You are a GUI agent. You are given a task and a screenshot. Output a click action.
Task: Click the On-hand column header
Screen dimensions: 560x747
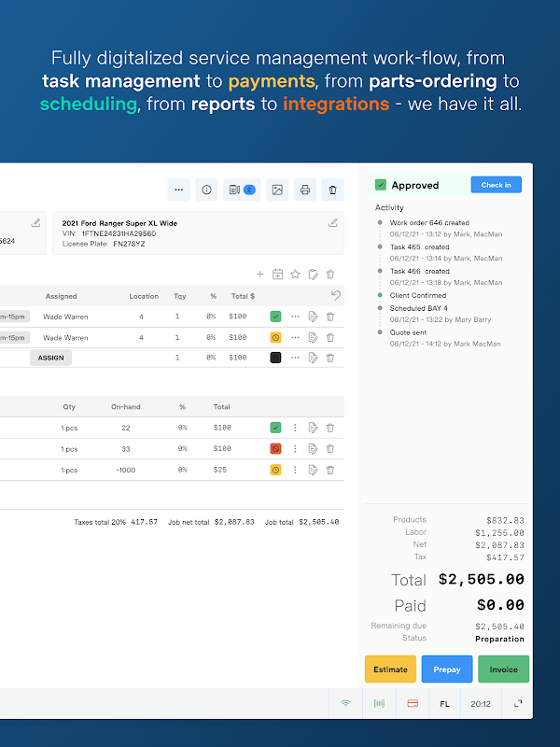click(126, 407)
